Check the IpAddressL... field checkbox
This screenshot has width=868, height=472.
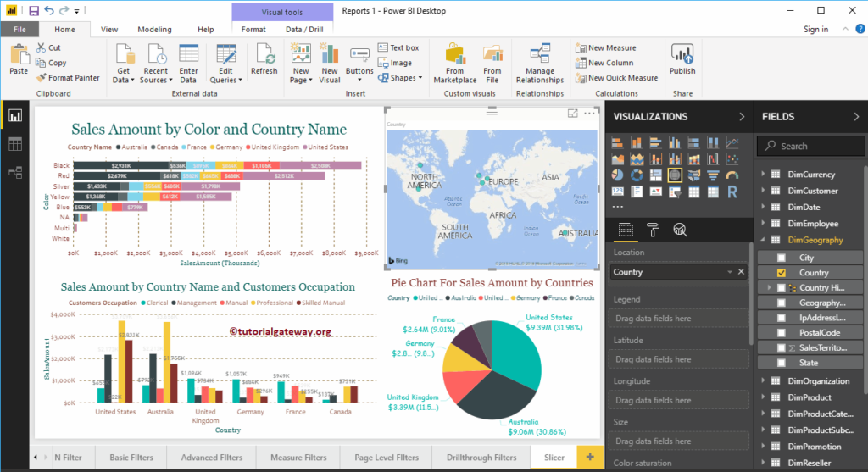(x=781, y=318)
